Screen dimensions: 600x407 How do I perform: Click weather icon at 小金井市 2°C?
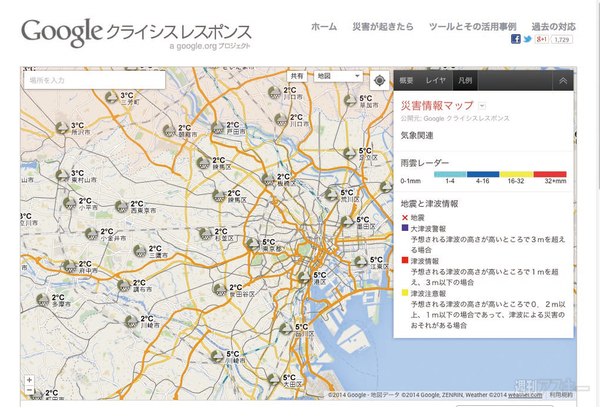pyautogui.click(x=92, y=234)
